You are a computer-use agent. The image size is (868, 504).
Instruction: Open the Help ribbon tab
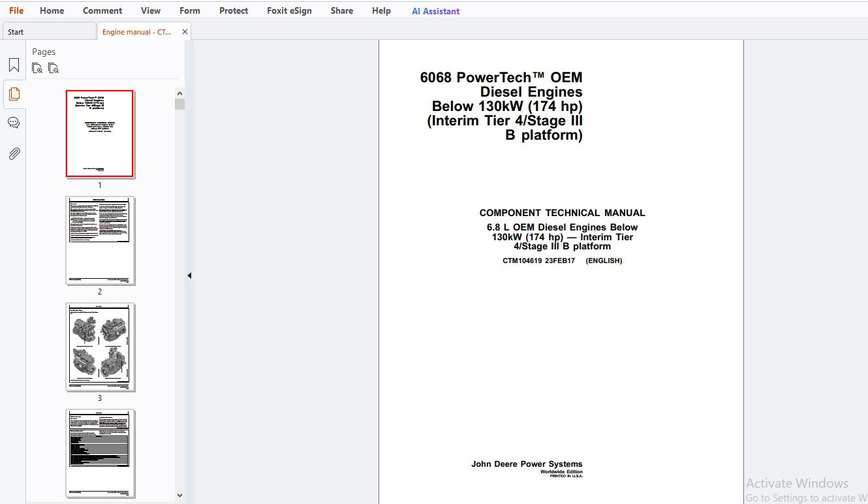(381, 10)
